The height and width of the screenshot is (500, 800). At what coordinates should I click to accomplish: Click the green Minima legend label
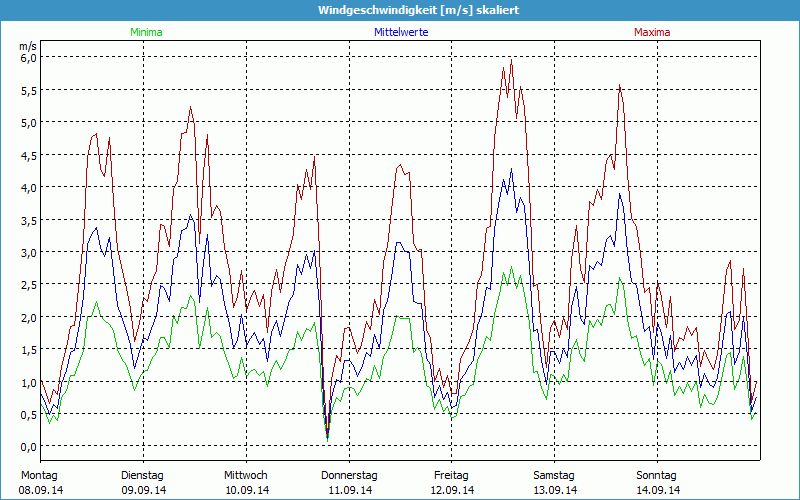[x=146, y=32]
